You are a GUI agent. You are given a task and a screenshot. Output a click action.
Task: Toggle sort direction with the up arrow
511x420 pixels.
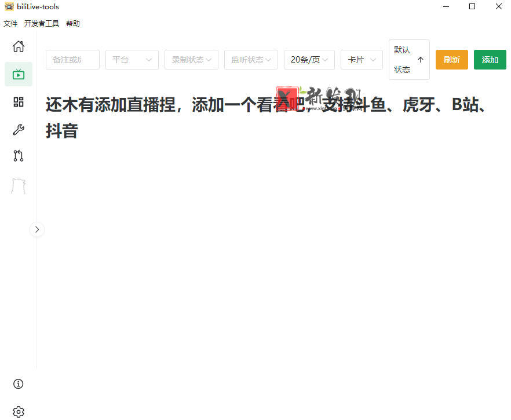click(421, 60)
